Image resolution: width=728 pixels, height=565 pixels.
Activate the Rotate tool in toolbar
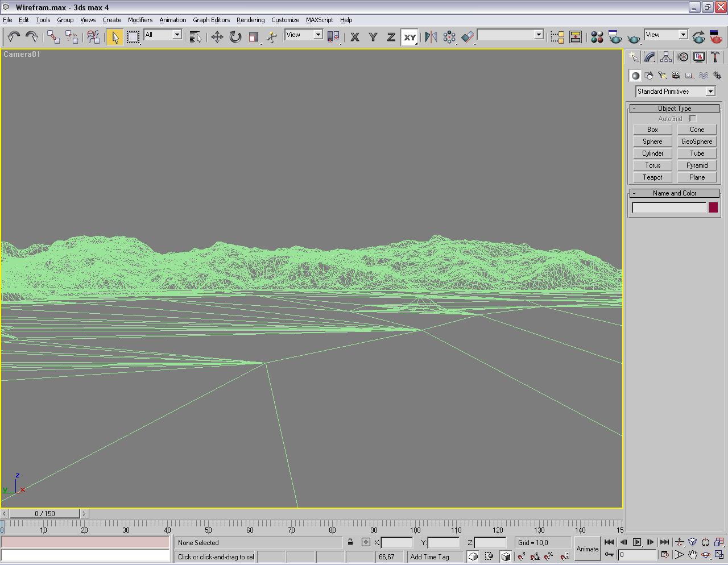coord(235,38)
